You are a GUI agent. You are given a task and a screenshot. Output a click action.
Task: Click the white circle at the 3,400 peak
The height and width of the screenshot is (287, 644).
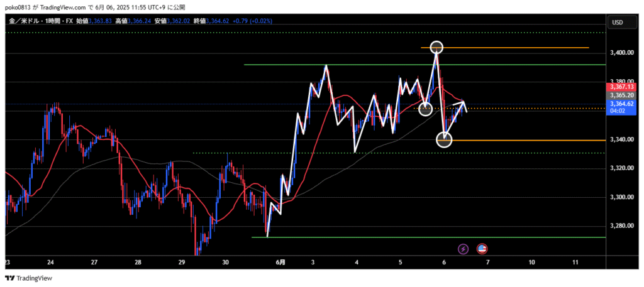[436, 47]
